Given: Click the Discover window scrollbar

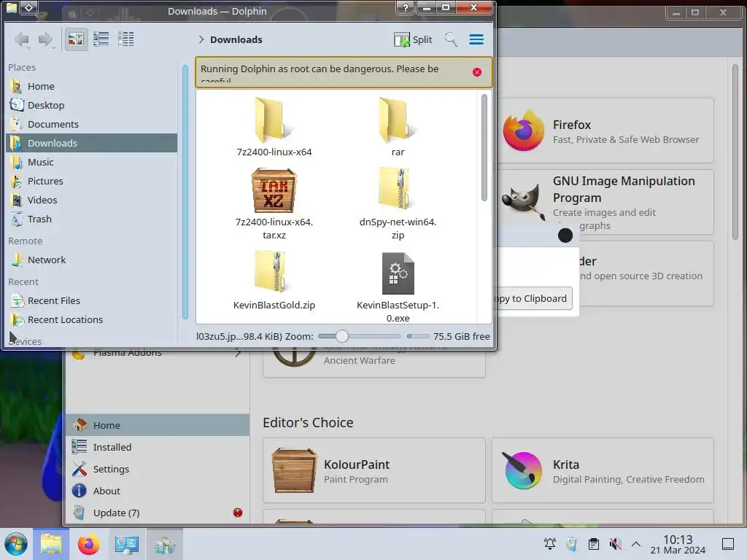Looking at the screenshot, I should (735, 152).
